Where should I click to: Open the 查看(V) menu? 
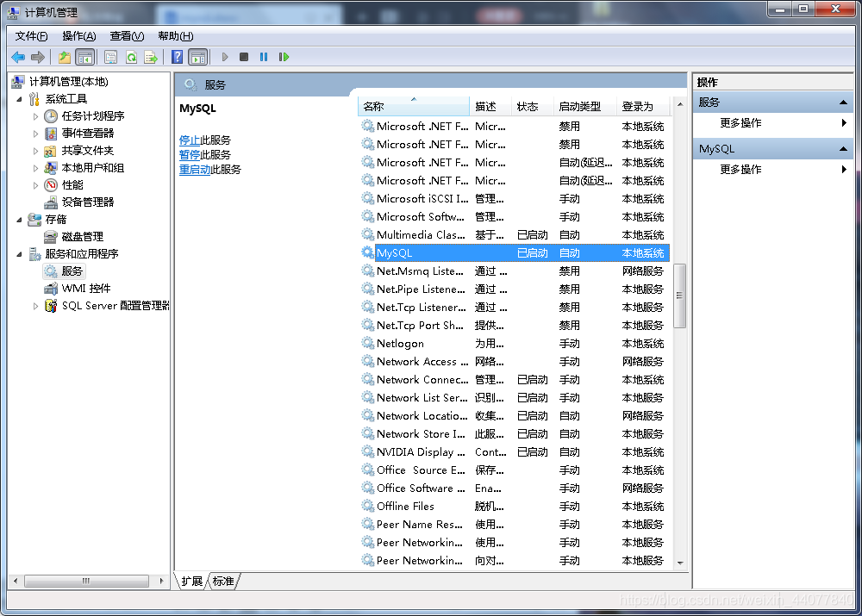coord(127,36)
